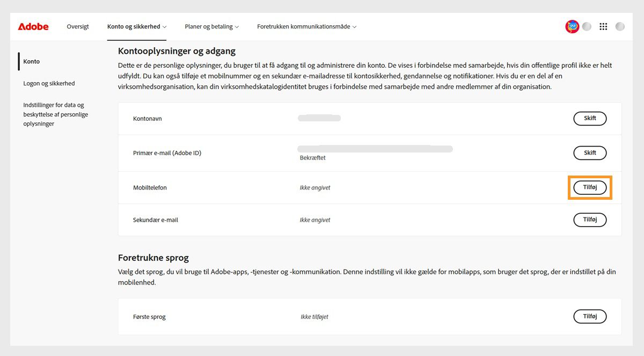Click the Bekræftet status label
Viewport: 644px width, 356px height.
[x=312, y=157]
